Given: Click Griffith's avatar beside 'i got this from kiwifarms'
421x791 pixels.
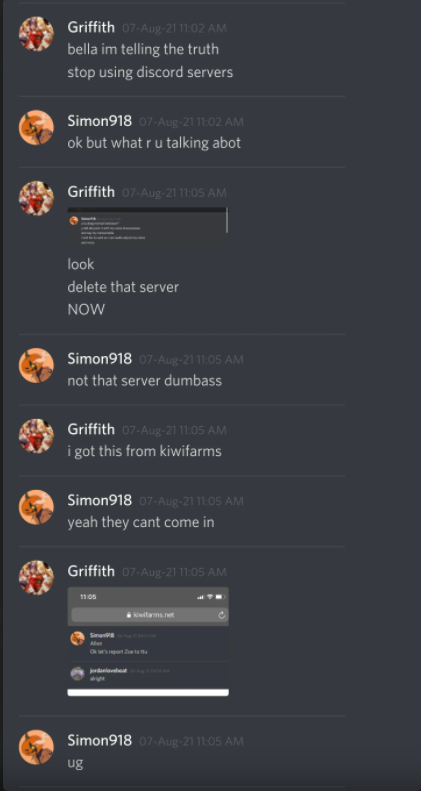Looking at the screenshot, I should [x=36, y=436].
